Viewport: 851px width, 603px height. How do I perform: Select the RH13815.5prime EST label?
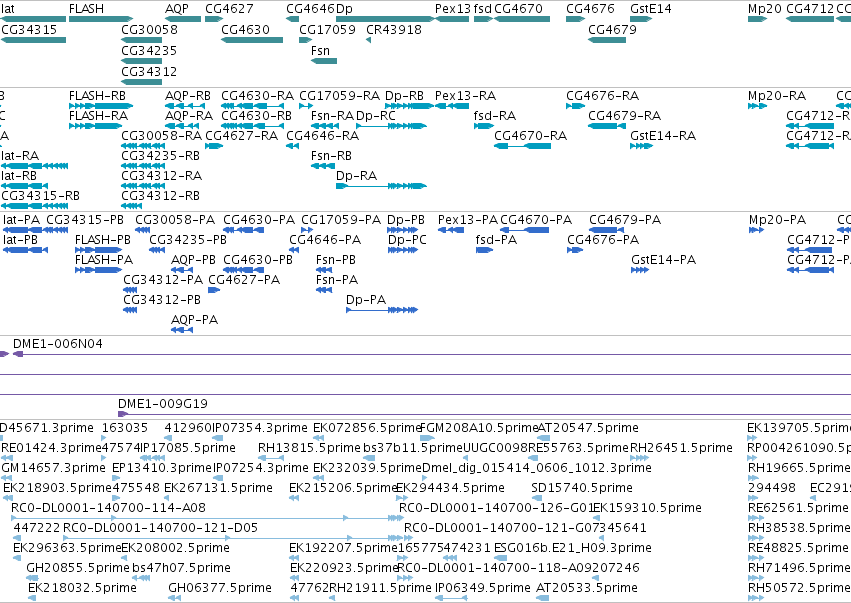click(x=309, y=448)
